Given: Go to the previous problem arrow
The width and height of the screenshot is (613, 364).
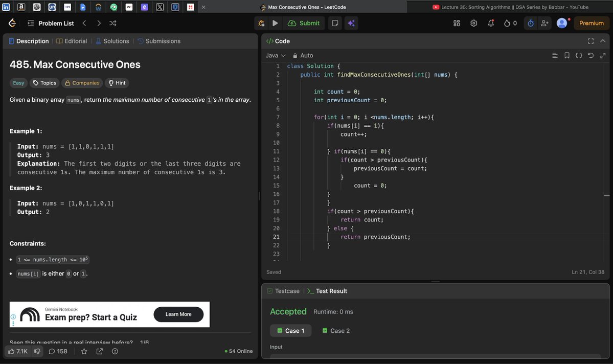Looking at the screenshot, I should [84, 23].
